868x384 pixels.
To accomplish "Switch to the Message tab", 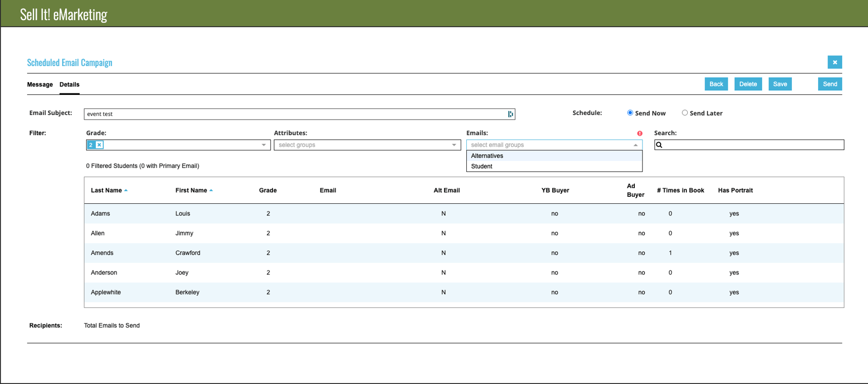I will click(x=40, y=84).
